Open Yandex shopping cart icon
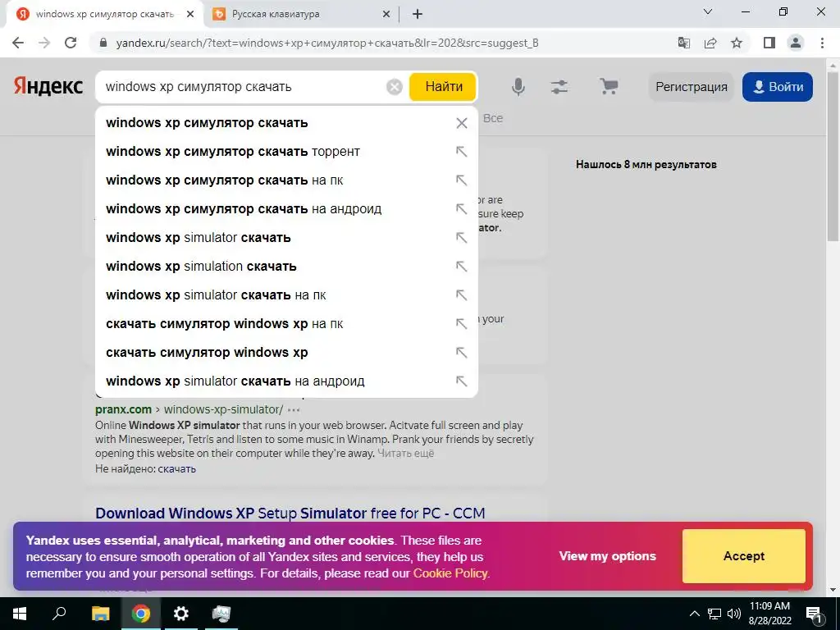The width and height of the screenshot is (840, 630). coord(609,86)
